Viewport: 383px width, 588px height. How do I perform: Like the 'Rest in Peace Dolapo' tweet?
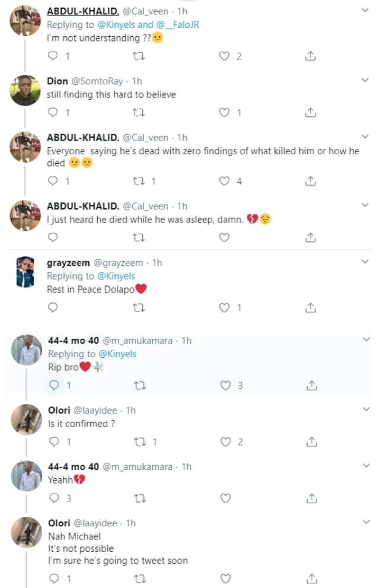coord(225,307)
